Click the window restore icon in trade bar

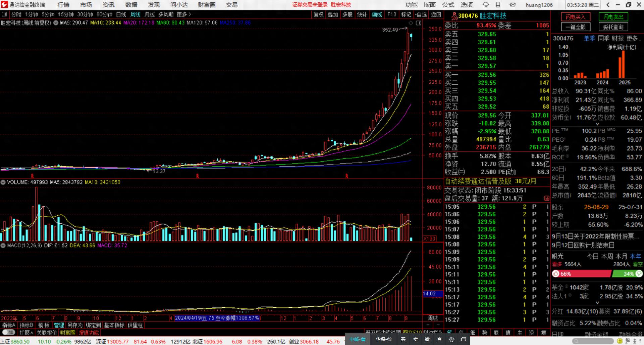click(464, 339)
